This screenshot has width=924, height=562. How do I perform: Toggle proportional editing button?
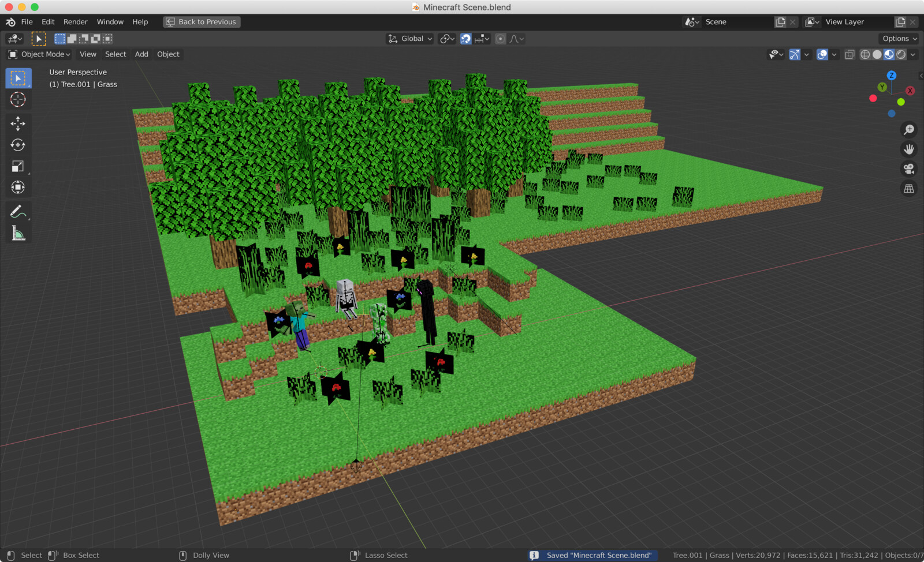coord(501,39)
